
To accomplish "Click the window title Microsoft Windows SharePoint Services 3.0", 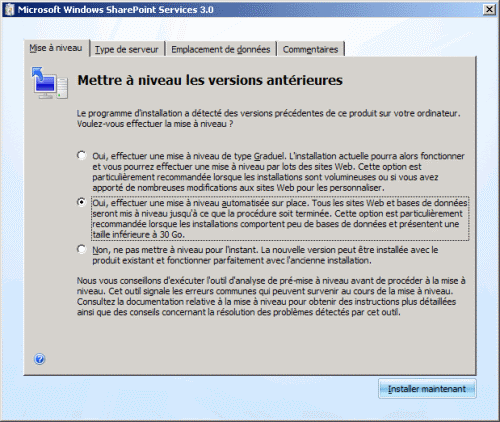I will point(116,10).
